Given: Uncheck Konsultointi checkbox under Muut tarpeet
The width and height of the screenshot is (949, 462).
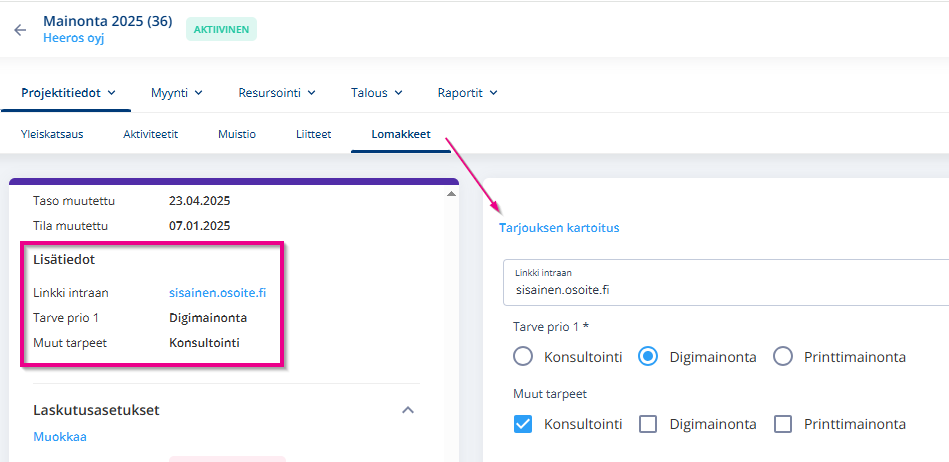Looking at the screenshot, I should tap(523, 424).
